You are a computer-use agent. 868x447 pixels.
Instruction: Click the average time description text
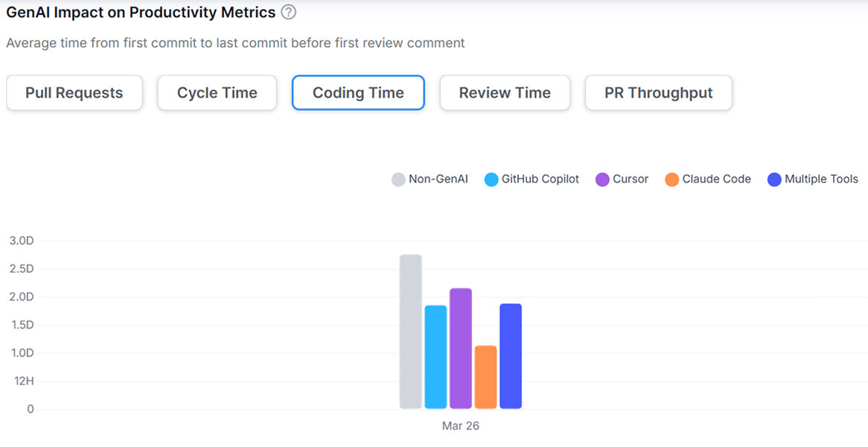click(x=235, y=43)
